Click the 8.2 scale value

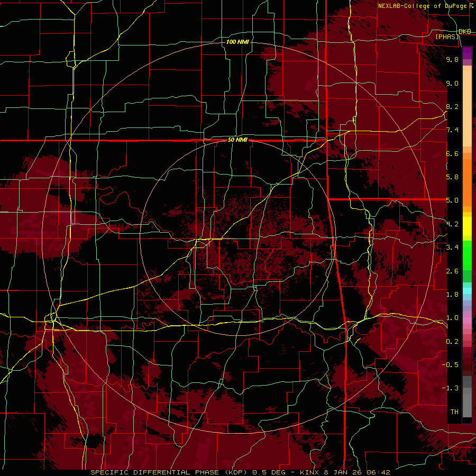pos(452,106)
